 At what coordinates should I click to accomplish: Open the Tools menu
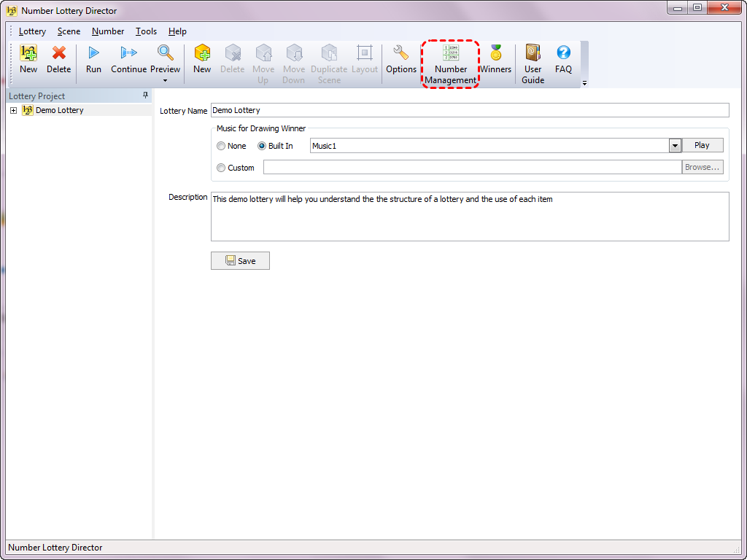146,31
